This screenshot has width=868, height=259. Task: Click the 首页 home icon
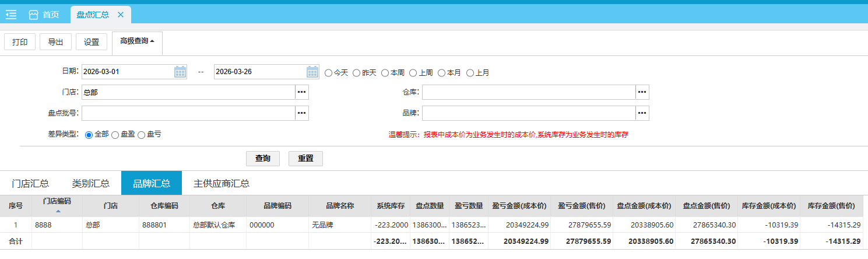[34, 15]
